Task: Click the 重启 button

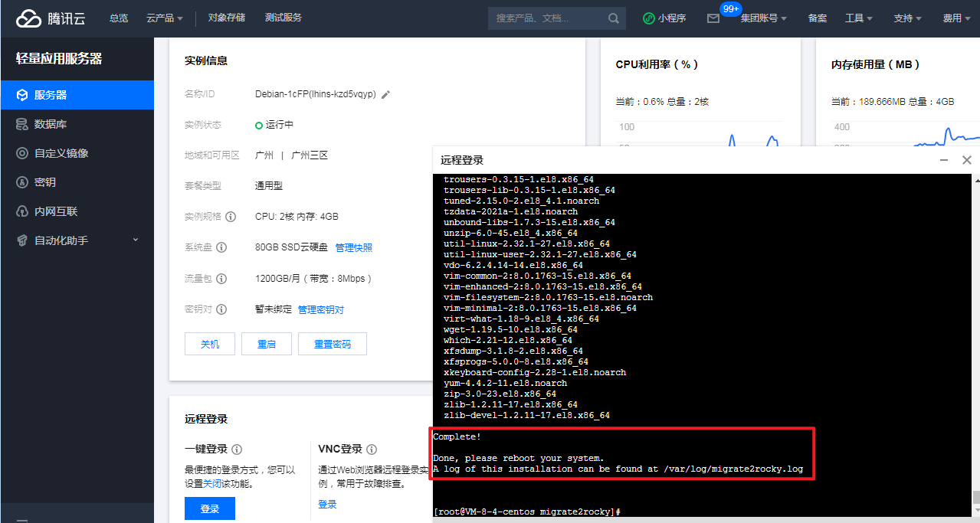Action: [267, 345]
